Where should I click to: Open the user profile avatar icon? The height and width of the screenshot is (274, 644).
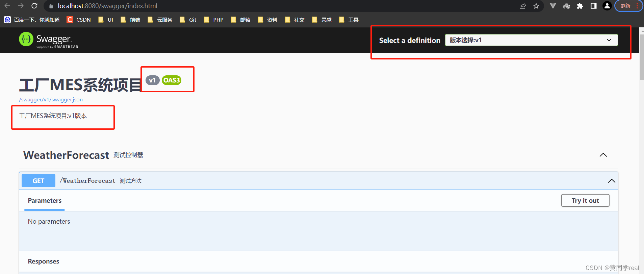click(x=607, y=6)
